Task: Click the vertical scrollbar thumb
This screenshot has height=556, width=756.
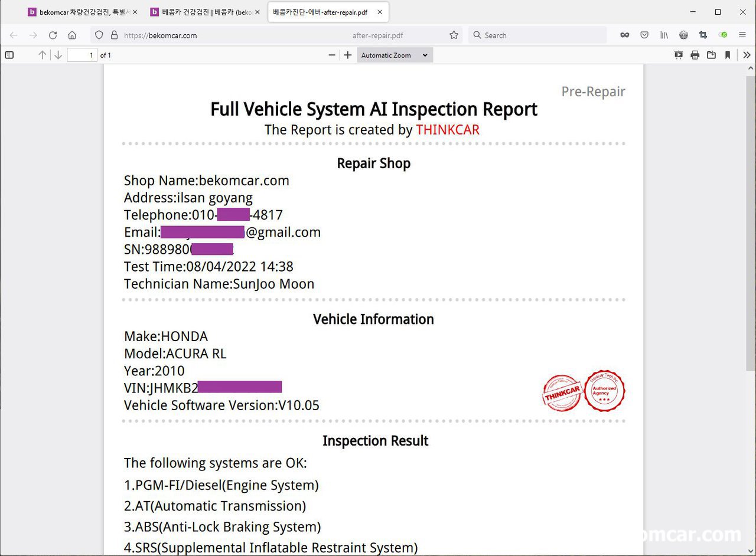Action: tap(751, 223)
